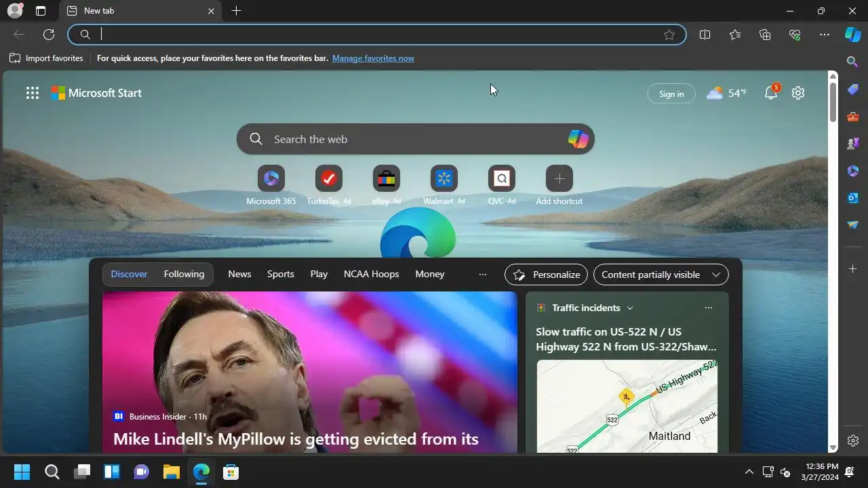Screen dimensions: 868x488
Task: Open TurboTax shortcut tile
Action: [x=329, y=186]
